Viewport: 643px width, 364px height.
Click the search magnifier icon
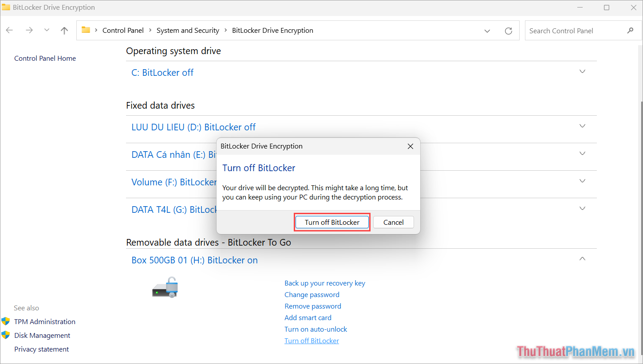point(631,30)
